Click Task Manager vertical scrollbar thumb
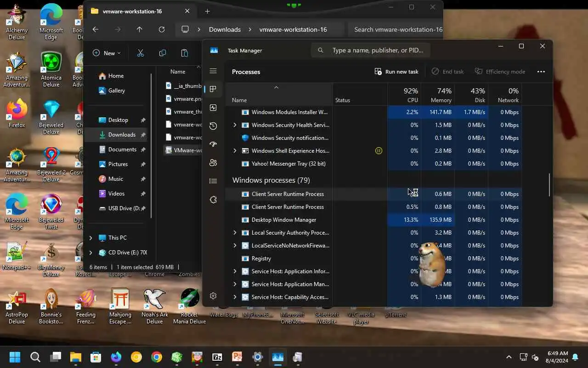 (x=549, y=185)
